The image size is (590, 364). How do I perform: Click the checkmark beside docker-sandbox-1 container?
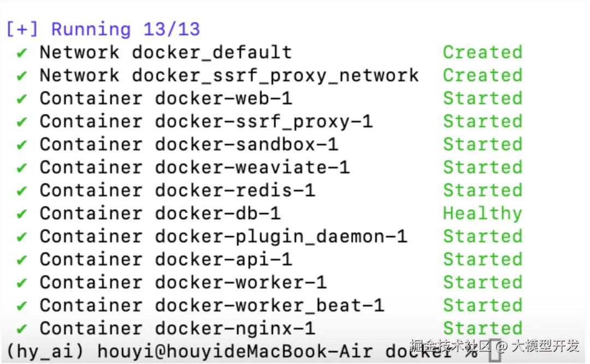tap(22, 145)
